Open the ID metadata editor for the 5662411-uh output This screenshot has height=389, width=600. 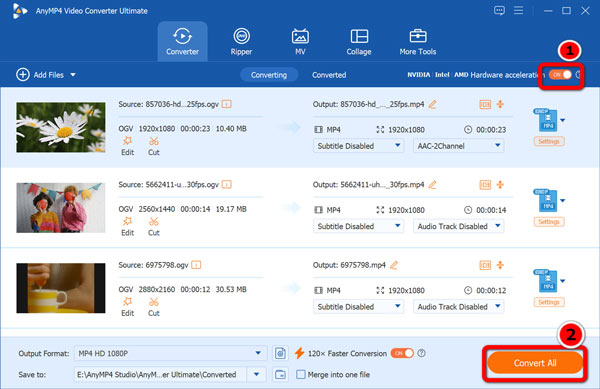click(x=485, y=184)
